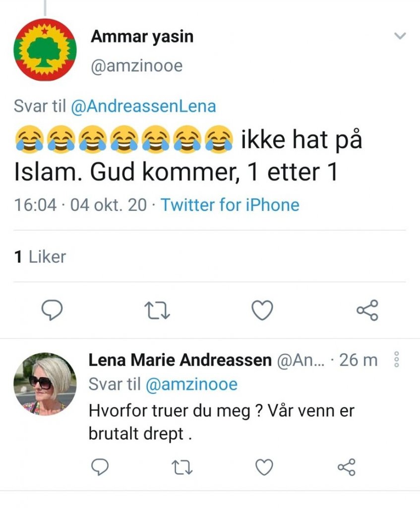Viewport: 420px width, 508px height.
Task: Retweet Lena Marie Andreassen's reply
Action: click(183, 466)
